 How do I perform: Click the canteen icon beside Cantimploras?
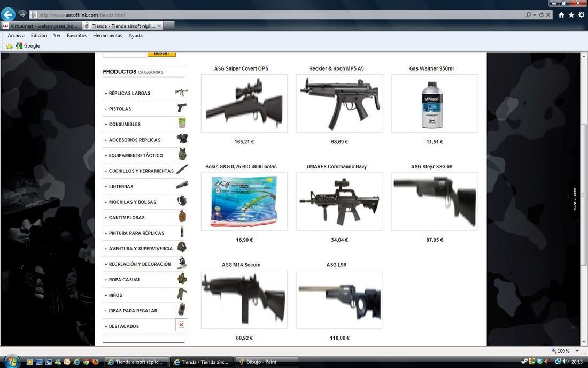pos(182,216)
